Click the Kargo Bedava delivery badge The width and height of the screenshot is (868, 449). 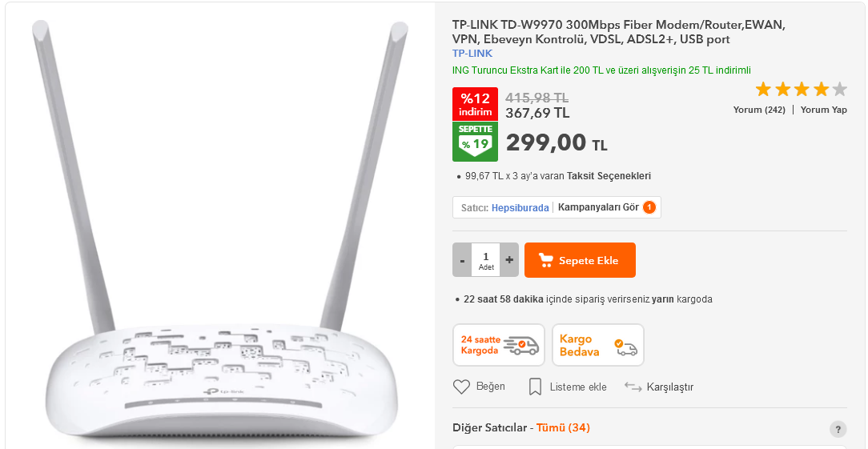(598, 345)
